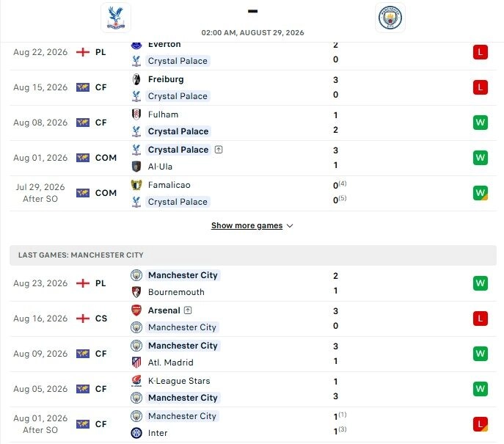The width and height of the screenshot is (504, 444).
Task: Open the Manchester City crest in the header
Action: (390, 18)
